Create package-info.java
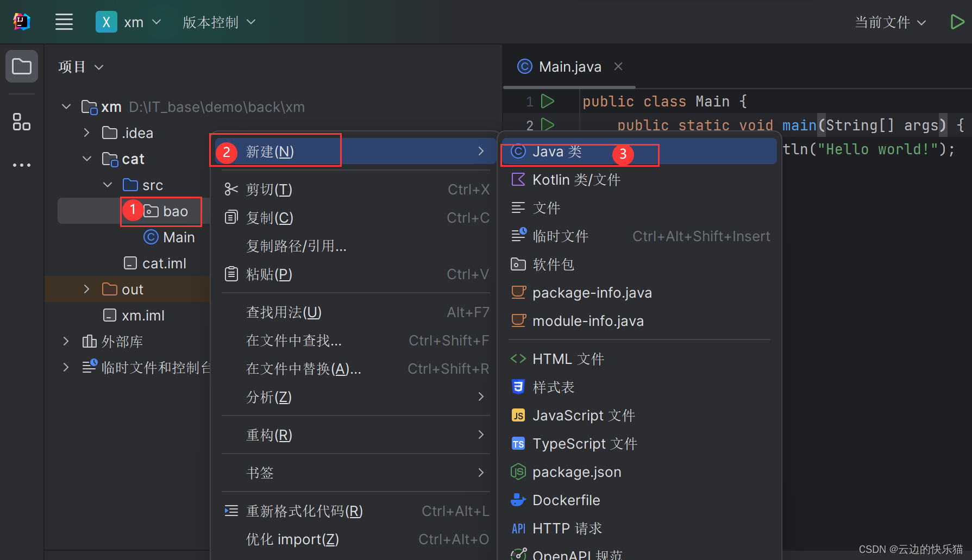This screenshot has height=560, width=972. point(639,292)
